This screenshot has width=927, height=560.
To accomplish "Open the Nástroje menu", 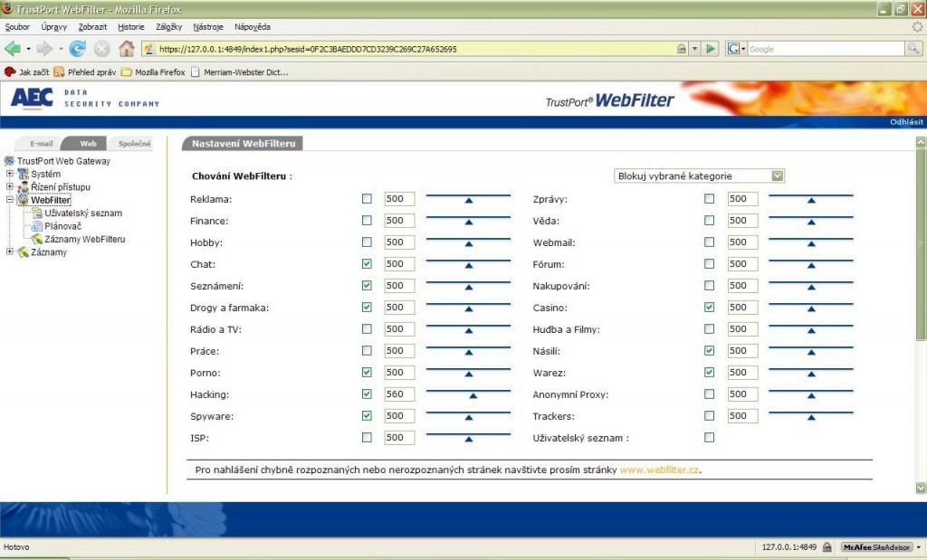I will tap(208, 26).
